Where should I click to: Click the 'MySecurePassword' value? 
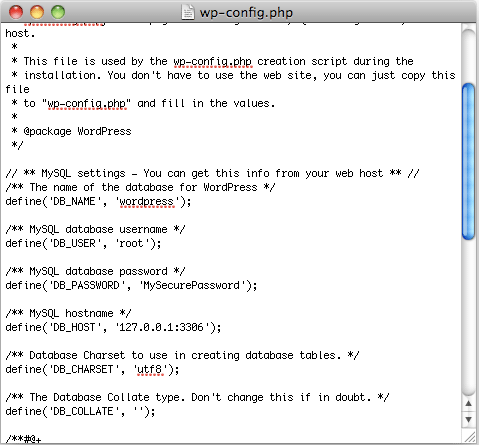coord(191,286)
